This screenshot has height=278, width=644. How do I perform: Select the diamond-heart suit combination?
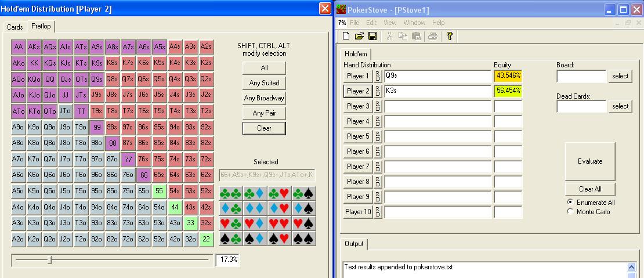pyautogui.click(x=278, y=209)
